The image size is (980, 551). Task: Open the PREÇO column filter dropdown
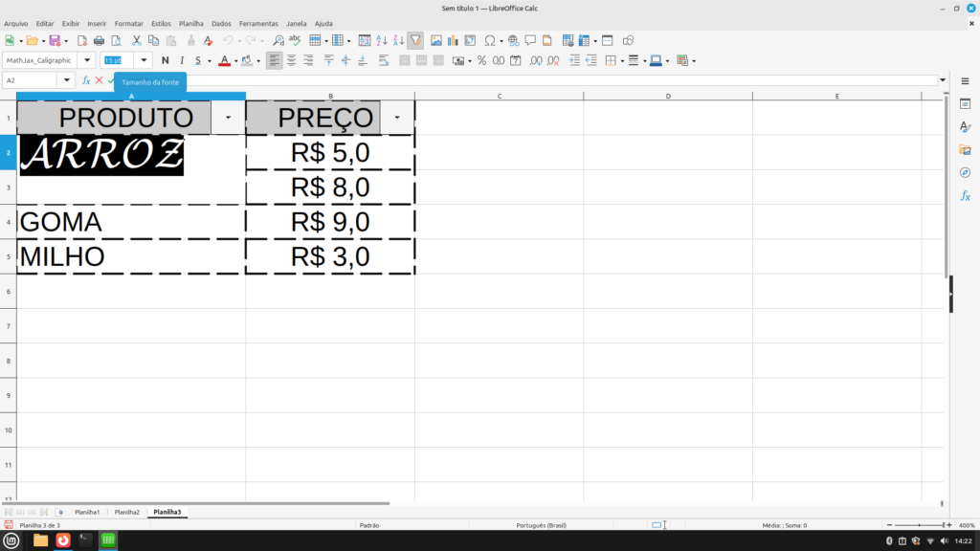(397, 117)
